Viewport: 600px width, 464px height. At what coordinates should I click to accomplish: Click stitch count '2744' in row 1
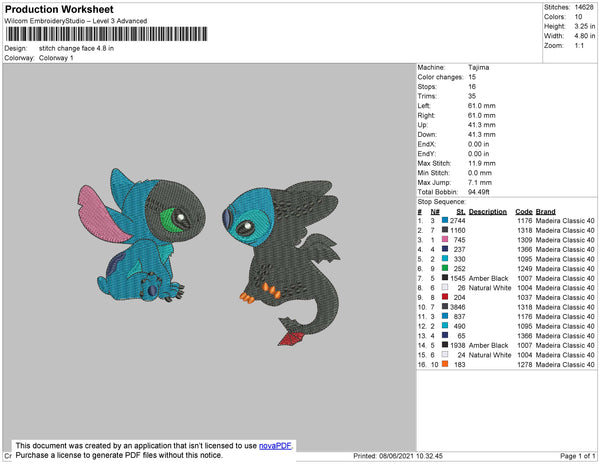pyautogui.click(x=458, y=221)
